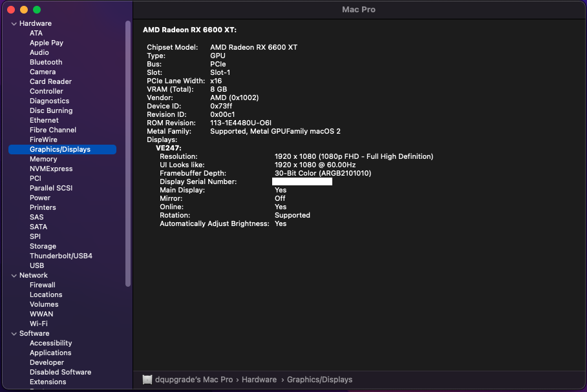
Task: Select Fibre Channel in the sidebar
Action: pyautogui.click(x=53, y=130)
